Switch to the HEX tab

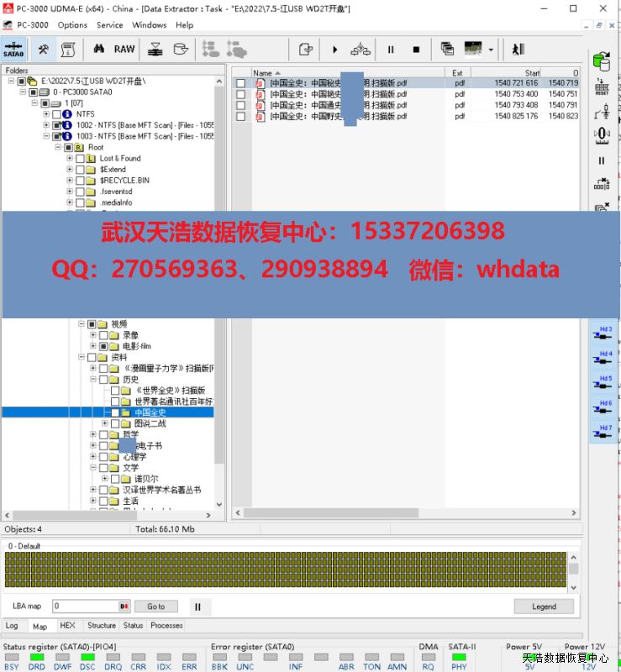coord(67,626)
